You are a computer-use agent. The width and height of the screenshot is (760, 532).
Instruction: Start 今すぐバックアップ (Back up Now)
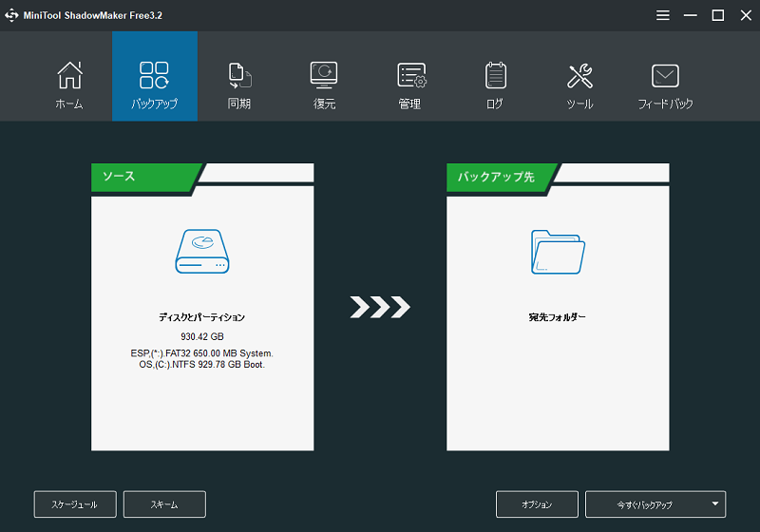(x=645, y=504)
